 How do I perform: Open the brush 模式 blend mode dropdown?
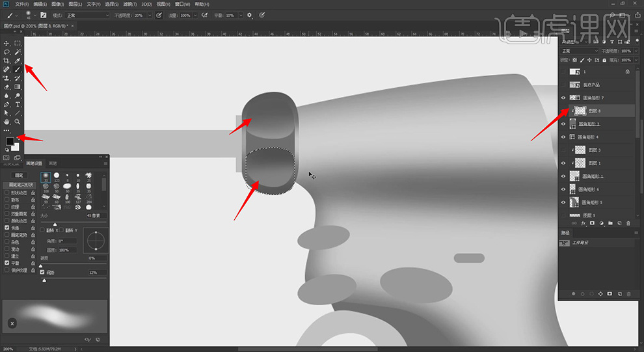(x=87, y=15)
